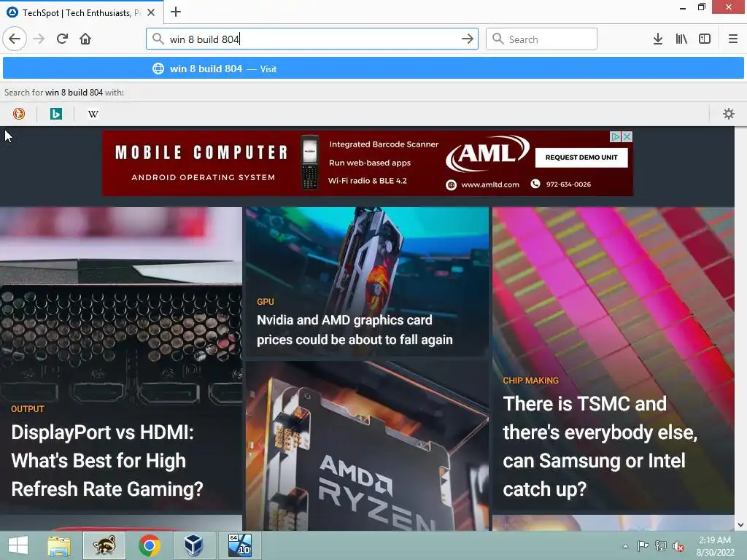Close the TechSpot tab

click(151, 12)
